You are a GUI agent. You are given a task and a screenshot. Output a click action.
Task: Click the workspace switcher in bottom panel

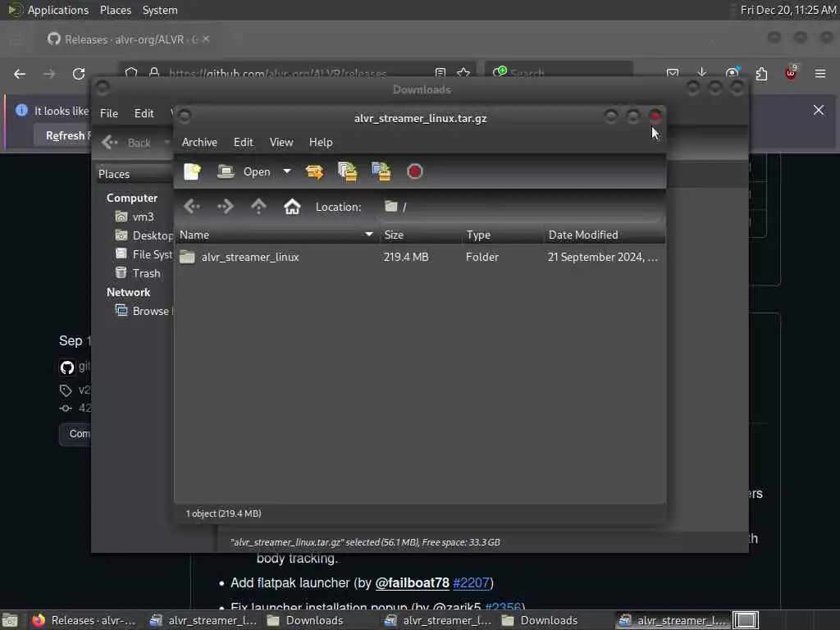click(745, 620)
